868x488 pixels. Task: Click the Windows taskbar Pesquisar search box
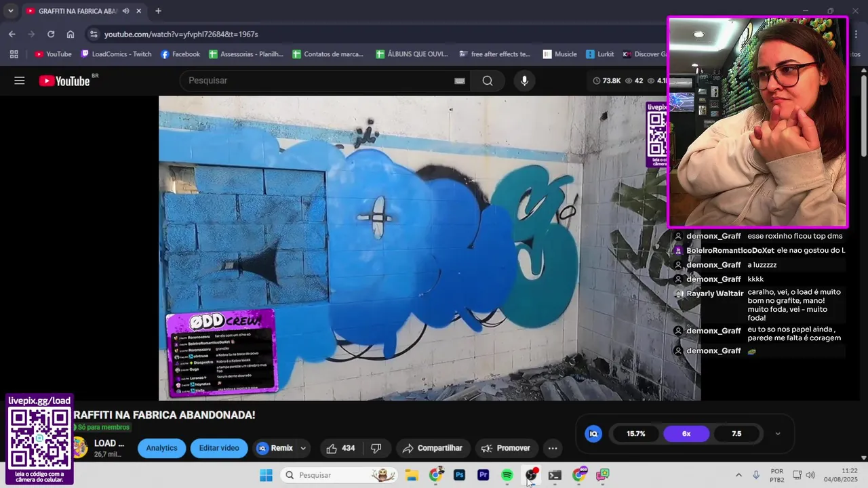coord(339,475)
